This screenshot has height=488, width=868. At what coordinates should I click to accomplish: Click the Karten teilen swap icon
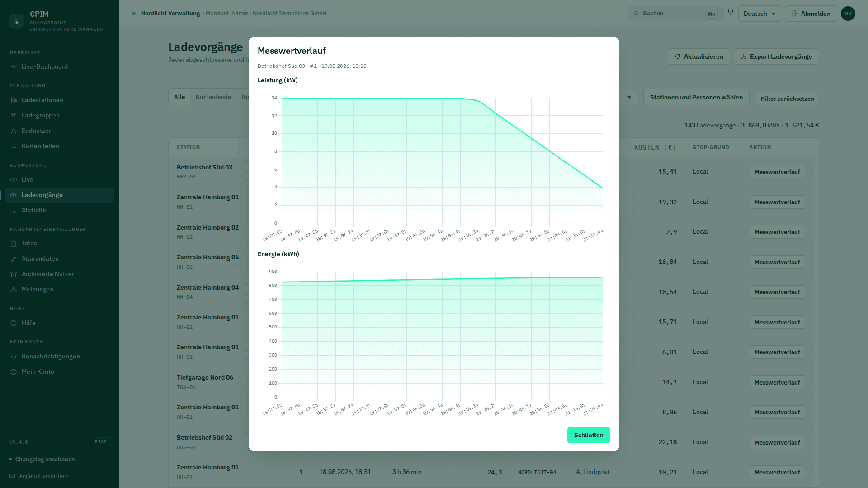coord(14,146)
